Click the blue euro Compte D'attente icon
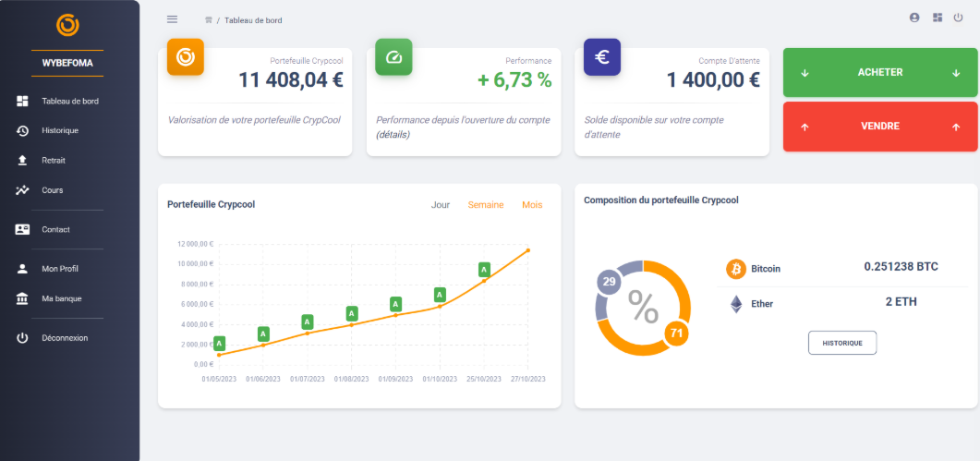 click(x=602, y=57)
